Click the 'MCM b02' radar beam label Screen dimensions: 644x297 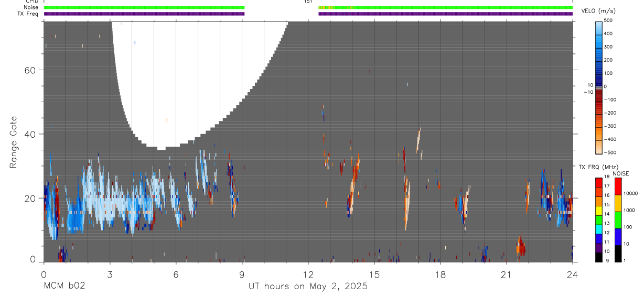pyautogui.click(x=65, y=287)
